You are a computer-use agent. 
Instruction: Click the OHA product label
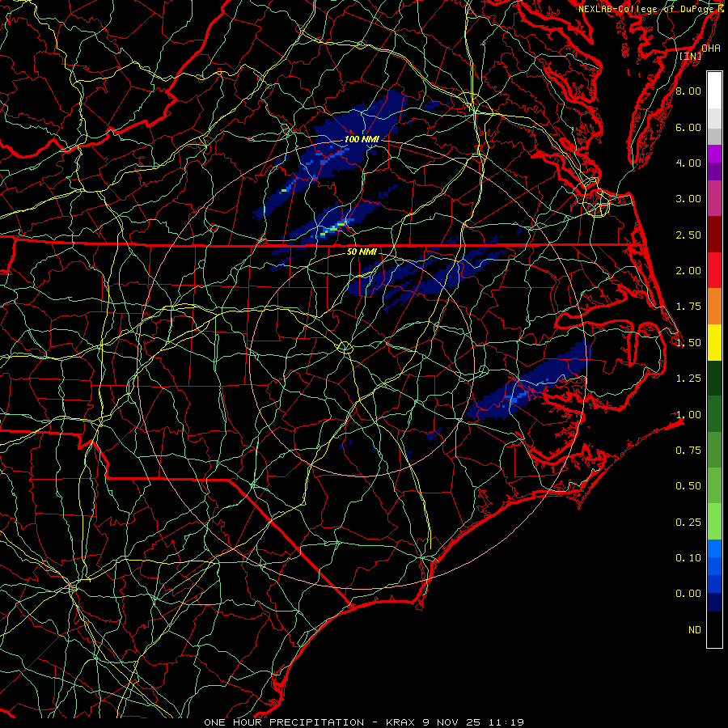pyautogui.click(x=711, y=48)
